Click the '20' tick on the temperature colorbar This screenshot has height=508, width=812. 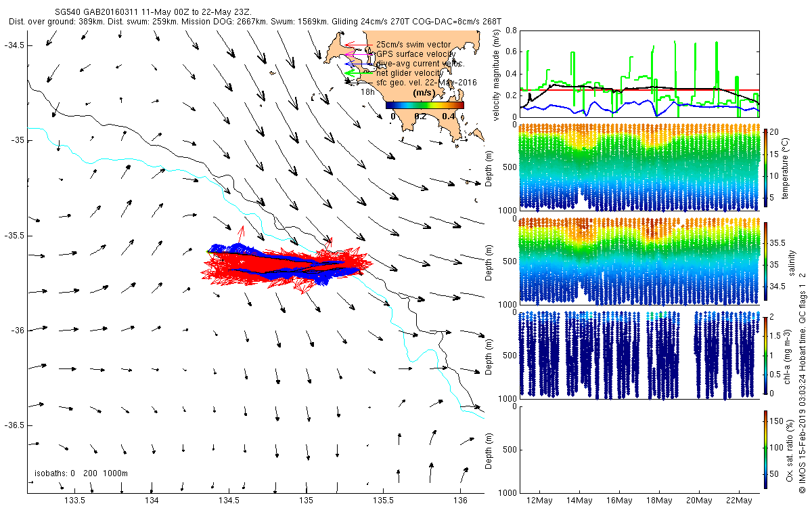click(x=775, y=131)
